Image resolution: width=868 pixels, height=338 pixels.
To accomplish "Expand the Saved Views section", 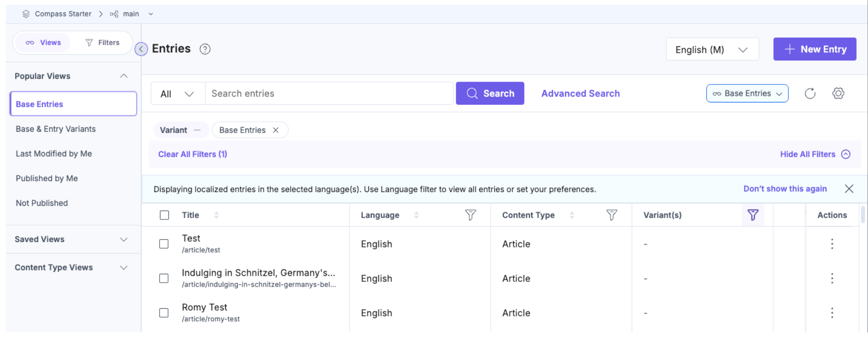I will pos(71,239).
